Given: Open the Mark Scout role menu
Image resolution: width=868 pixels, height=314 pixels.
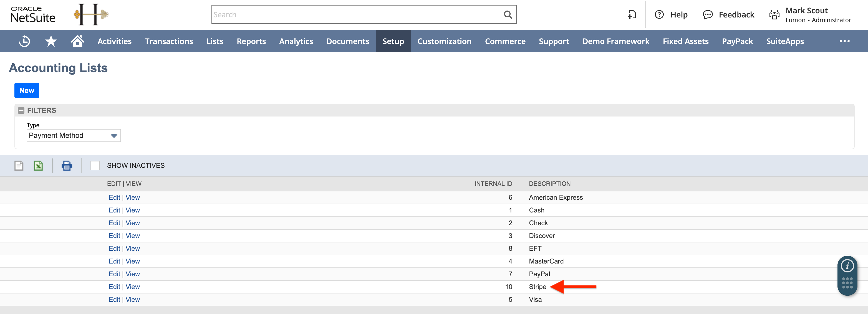Looking at the screenshot, I should point(806,14).
